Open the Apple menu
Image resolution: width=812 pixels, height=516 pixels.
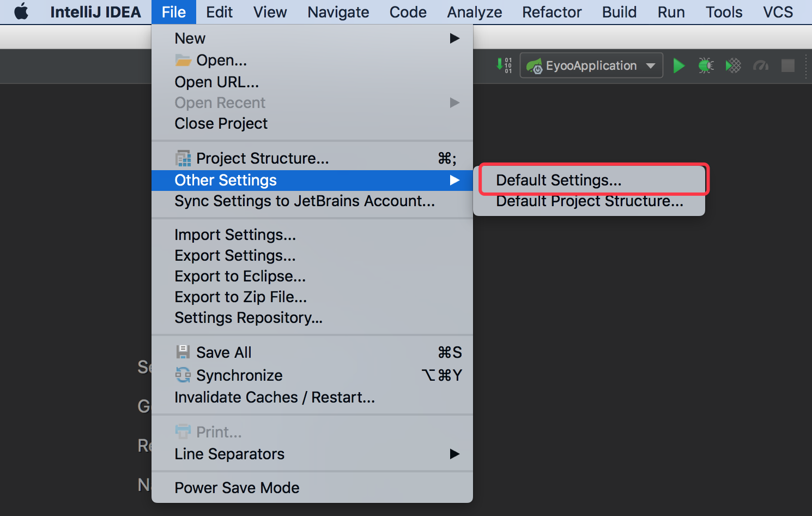(21, 12)
